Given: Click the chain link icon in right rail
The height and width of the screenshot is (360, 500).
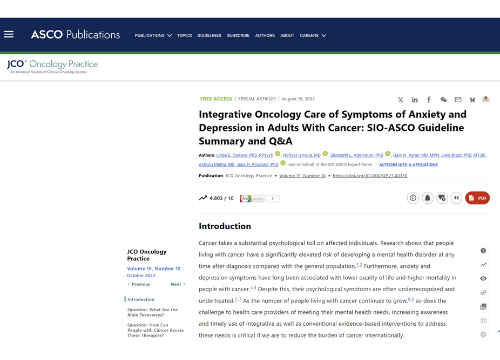Looking at the screenshot, I should coord(483,293).
